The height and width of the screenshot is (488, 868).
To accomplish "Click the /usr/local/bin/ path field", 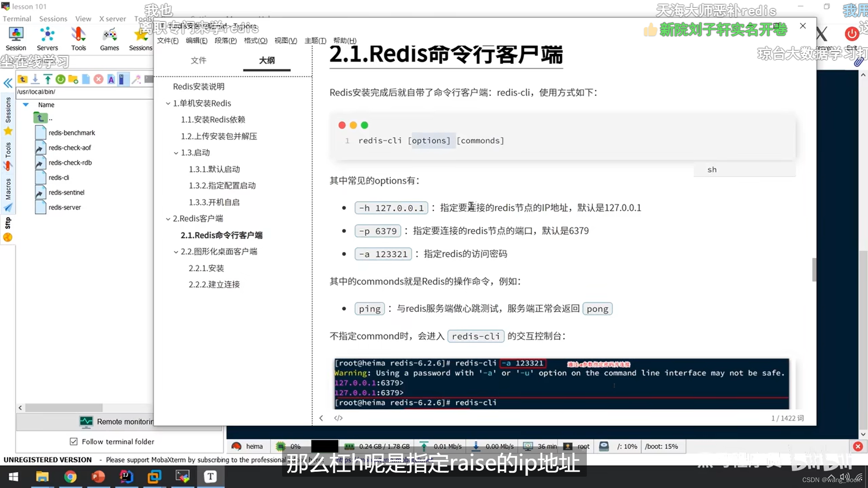I will pyautogui.click(x=37, y=92).
